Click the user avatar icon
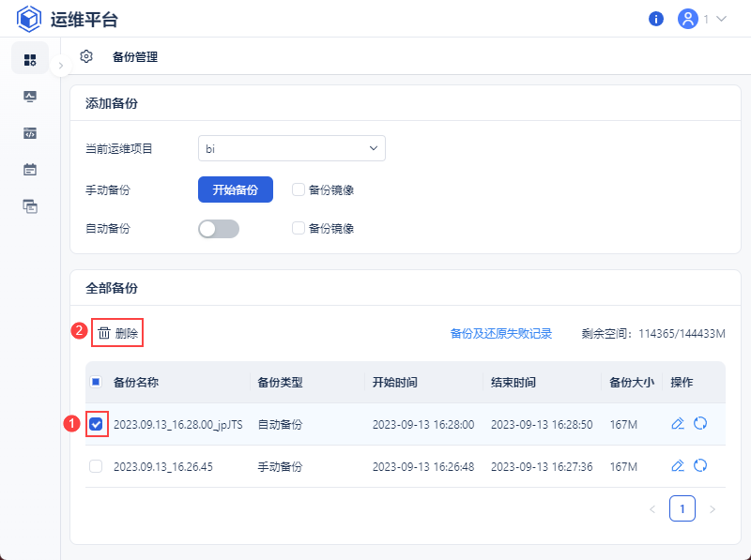Image resolution: width=751 pixels, height=560 pixels. click(688, 19)
